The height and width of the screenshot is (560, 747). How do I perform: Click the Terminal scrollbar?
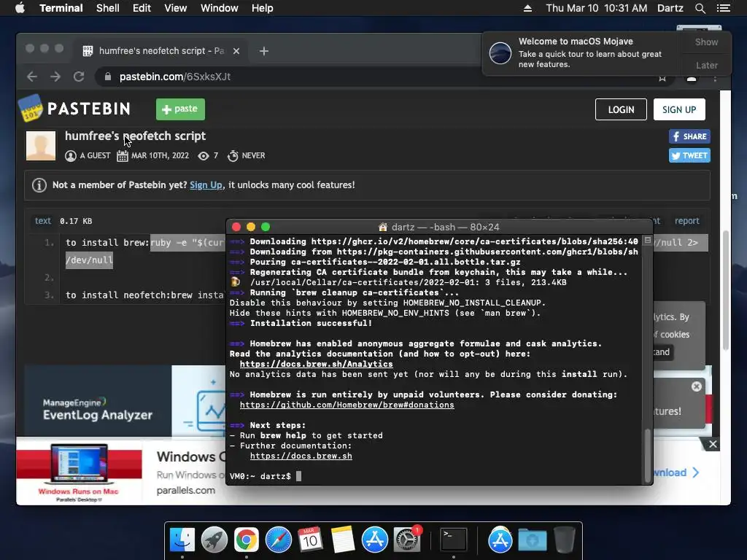647,455
